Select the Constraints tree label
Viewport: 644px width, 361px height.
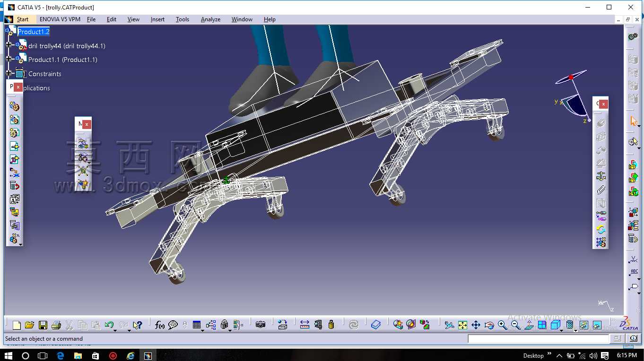click(45, 74)
